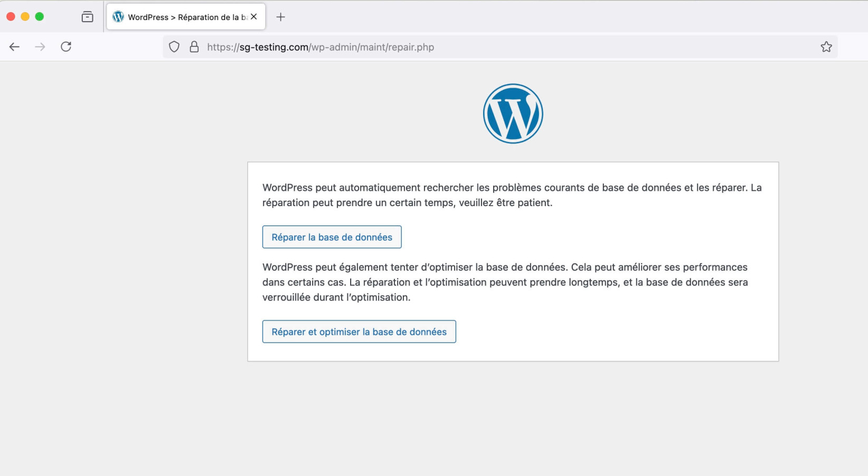Go back with the browser back arrow
Screen dimensions: 868x476
pos(14,47)
